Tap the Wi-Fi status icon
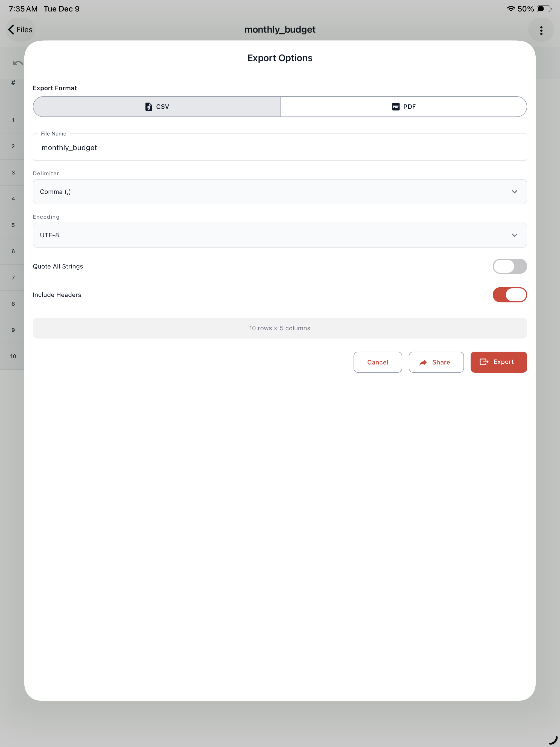This screenshot has width=560, height=747. 511,9
